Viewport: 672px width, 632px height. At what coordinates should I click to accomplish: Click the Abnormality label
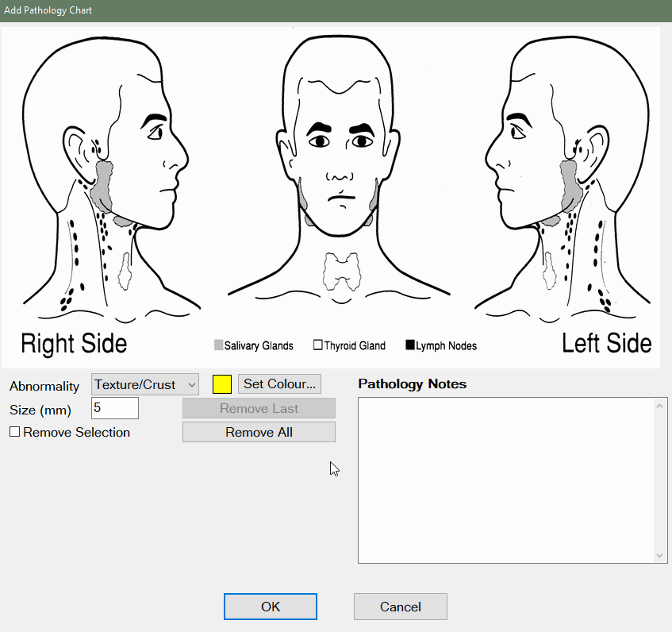tap(44, 386)
